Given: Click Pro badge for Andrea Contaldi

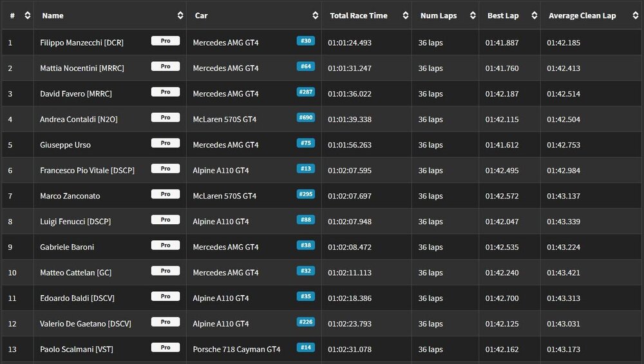Looking at the screenshot, I should (166, 117).
